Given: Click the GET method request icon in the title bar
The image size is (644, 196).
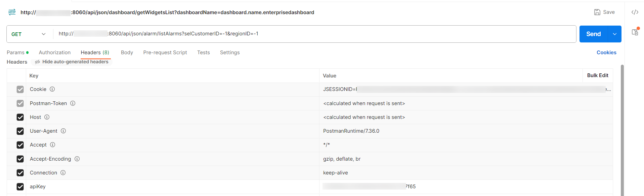Looking at the screenshot, I should tap(12, 12).
